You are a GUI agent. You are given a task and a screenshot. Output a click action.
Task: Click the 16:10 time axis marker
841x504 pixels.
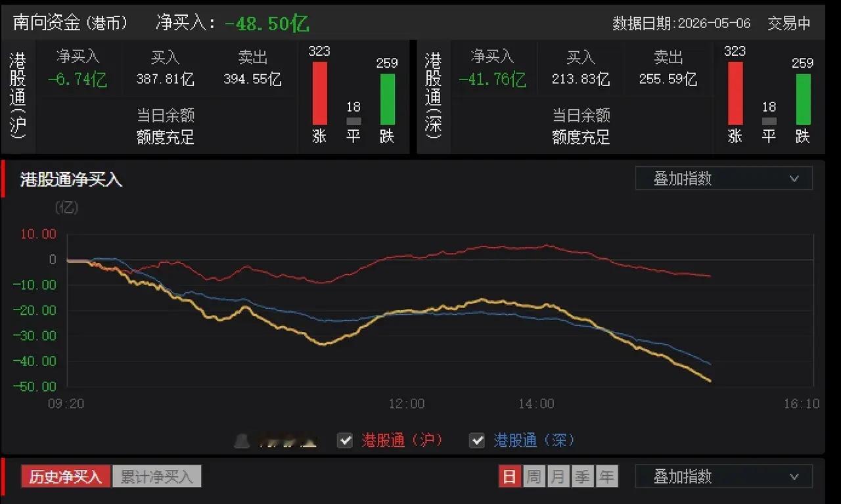click(x=802, y=403)
